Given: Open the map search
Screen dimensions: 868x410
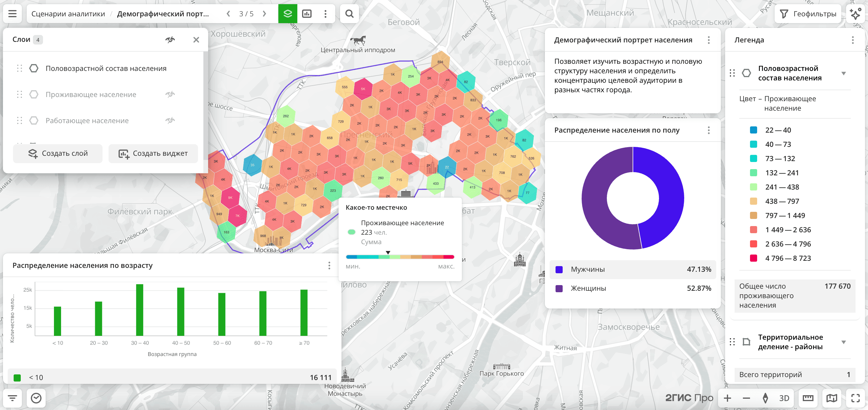Looking at the screenshot, I should [350, 14].
